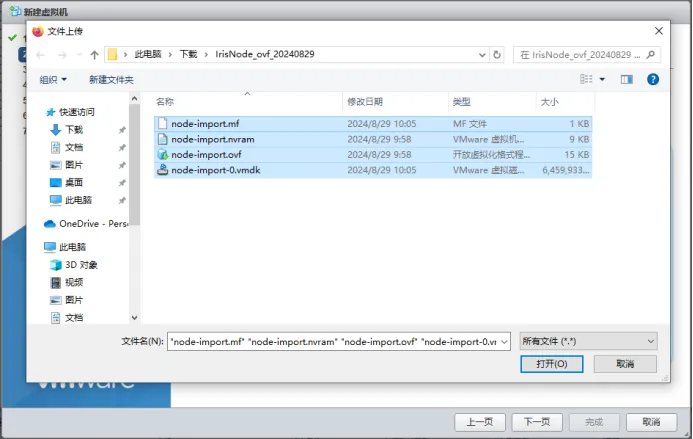Click 下载 in the address breadcrumb
This screenshot has width=693, height=439.
pos(188,54)
